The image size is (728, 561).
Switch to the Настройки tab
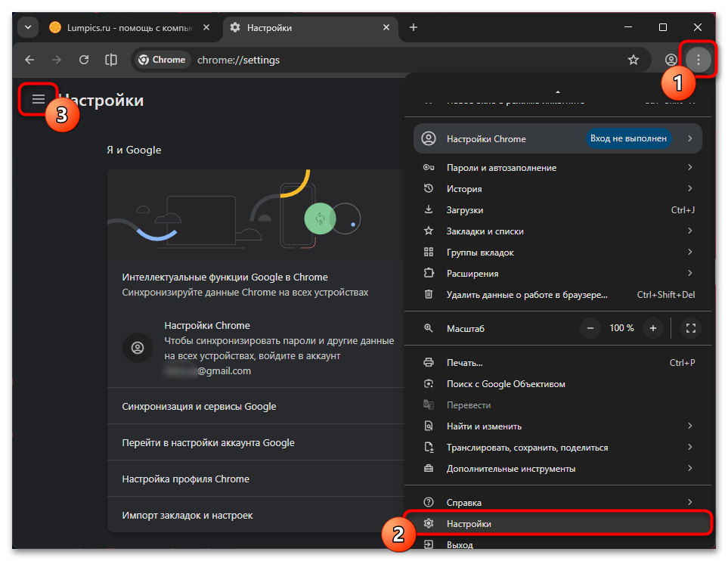tap(310, 27)
